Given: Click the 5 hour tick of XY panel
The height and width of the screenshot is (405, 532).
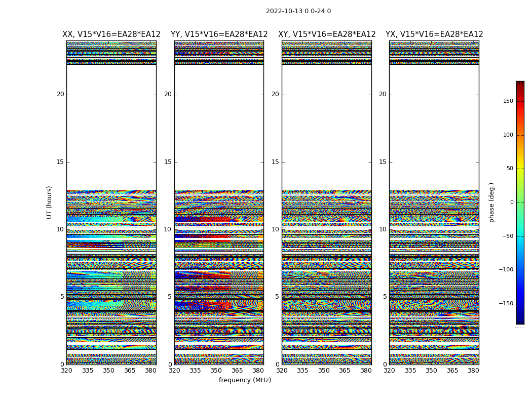Looking at the screenshot, I should pyautogui.click(x=277, y=297).
